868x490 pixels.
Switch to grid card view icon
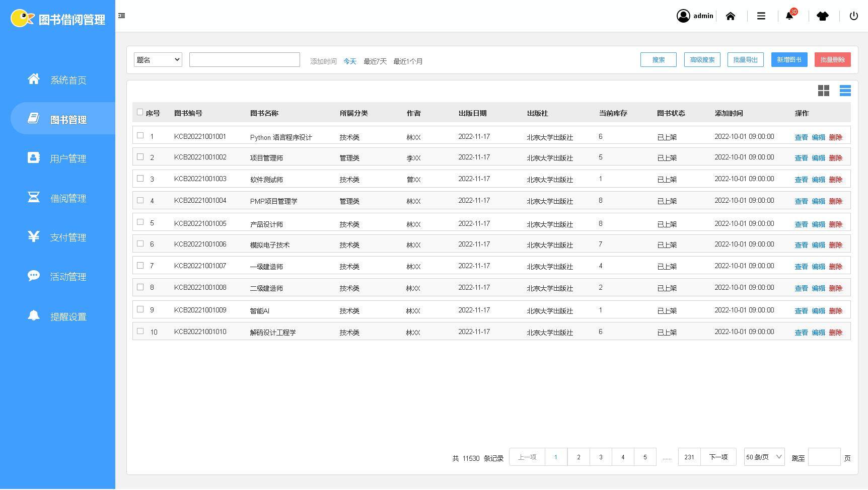pyautogui.click(x=823, y=91)
